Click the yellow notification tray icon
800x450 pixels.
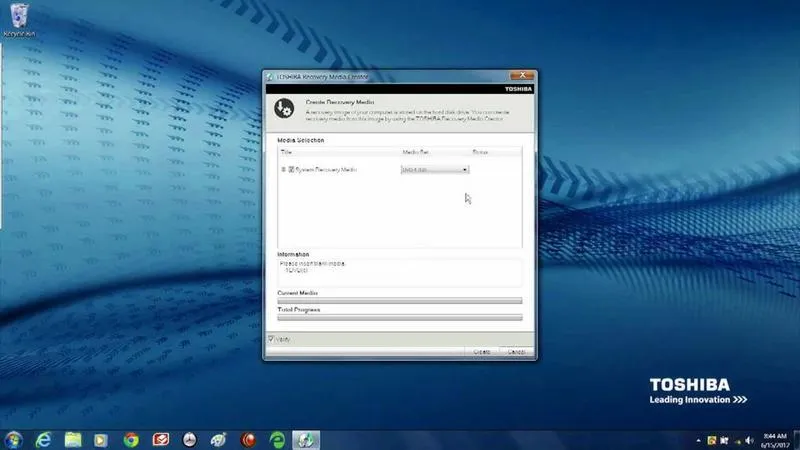(712, 440)
